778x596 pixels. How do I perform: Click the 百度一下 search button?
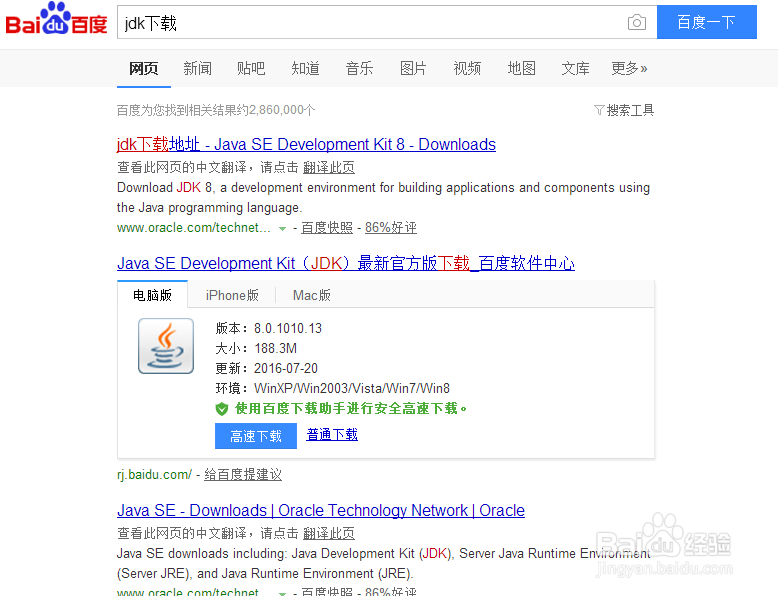pos(707,22)
